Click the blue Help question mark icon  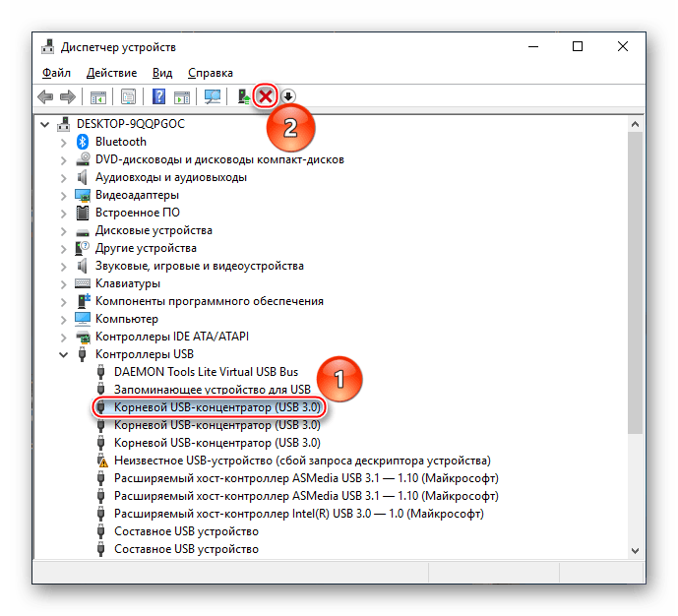(x=158, y=96)
